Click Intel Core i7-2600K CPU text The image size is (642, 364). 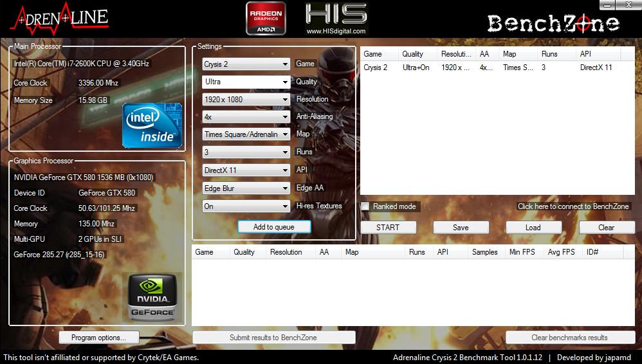(82, 64)
